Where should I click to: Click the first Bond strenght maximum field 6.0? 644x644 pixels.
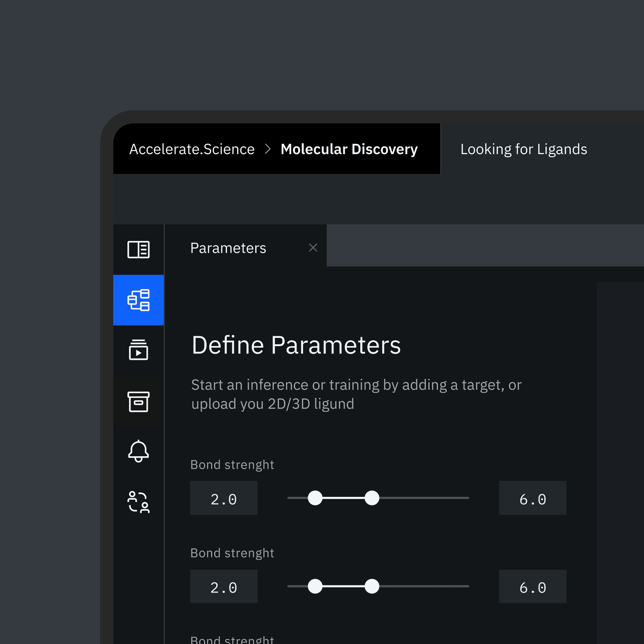[x=532, y=498]
